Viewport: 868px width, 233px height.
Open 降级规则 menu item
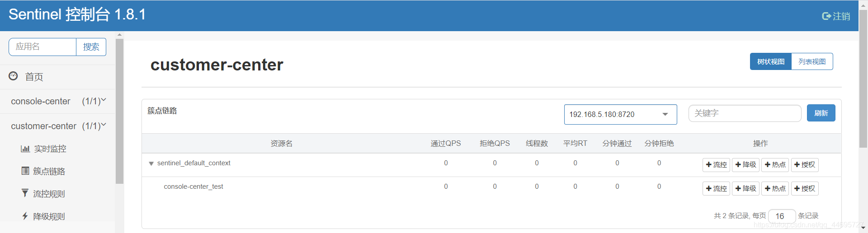49,216
